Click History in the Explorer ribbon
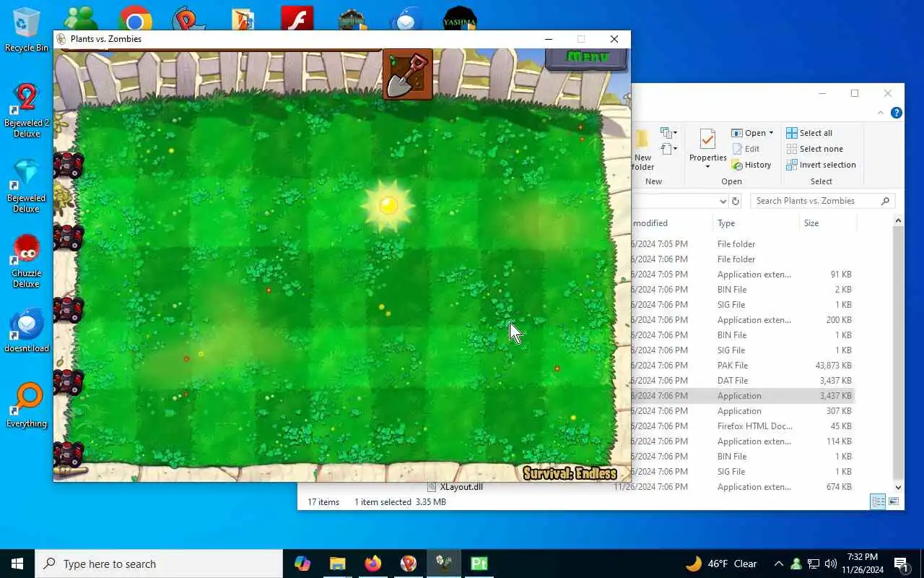This screenshot has height=578, width=924. [x=751, y=165]
